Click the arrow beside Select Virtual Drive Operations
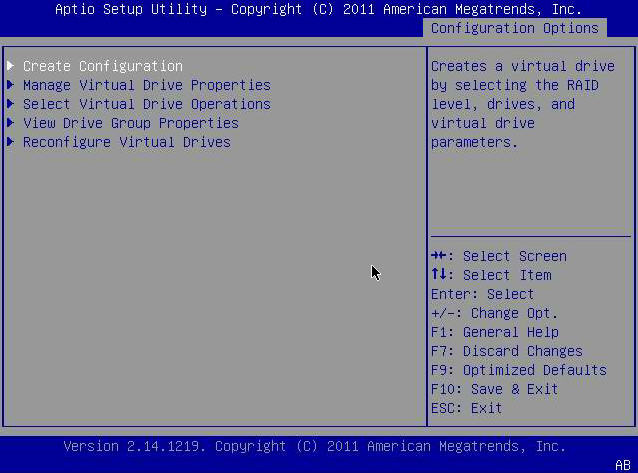This screenshot has width=638, height=473. coord(11,104)
